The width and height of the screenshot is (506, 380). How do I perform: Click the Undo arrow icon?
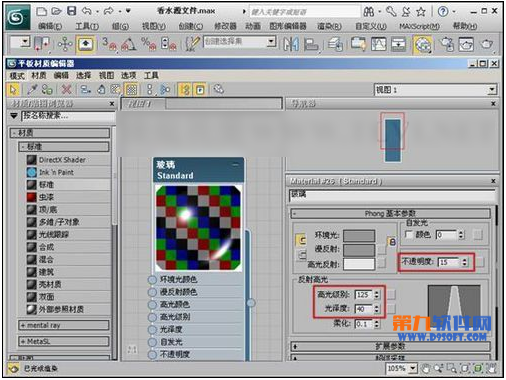point(87,12)
